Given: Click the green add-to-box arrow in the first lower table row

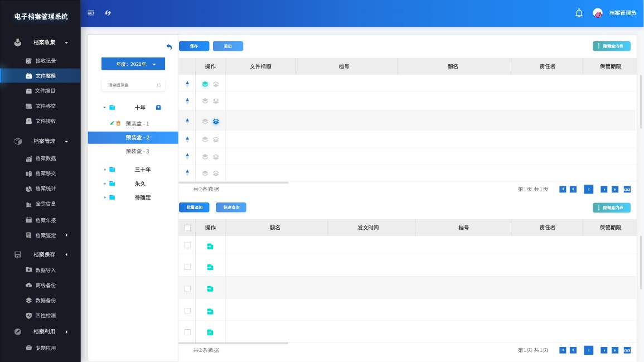Looking at the screenshot, I should click(210, 246).
